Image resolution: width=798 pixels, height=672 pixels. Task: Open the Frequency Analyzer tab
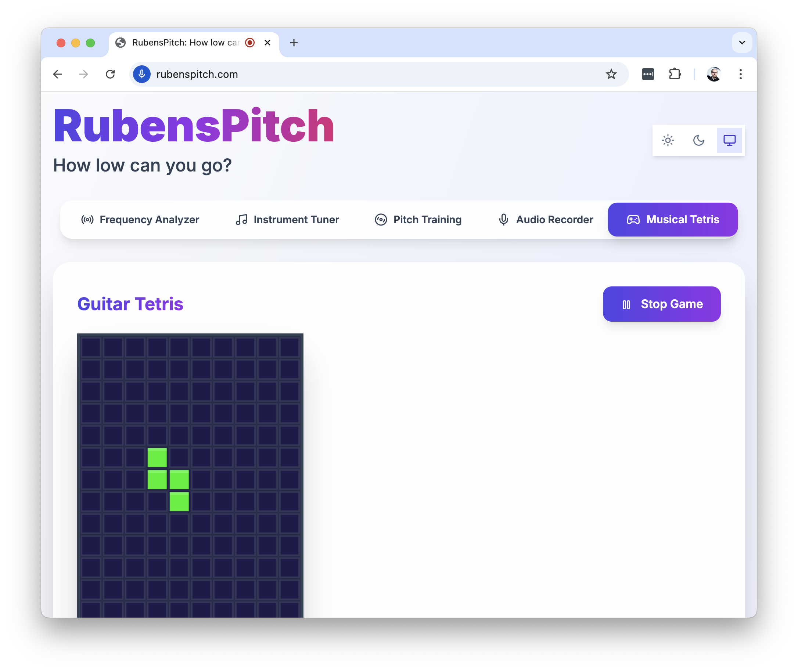pos(140,220)
